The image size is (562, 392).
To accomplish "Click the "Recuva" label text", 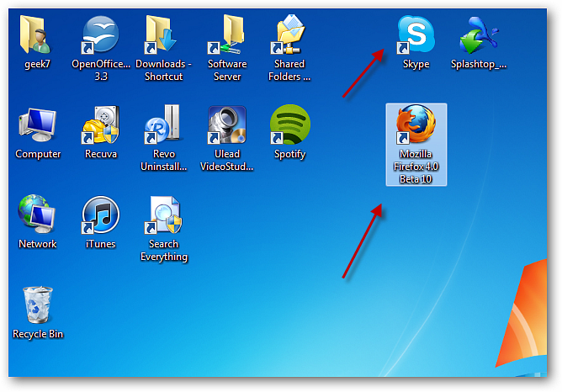I will pos(101,154).
